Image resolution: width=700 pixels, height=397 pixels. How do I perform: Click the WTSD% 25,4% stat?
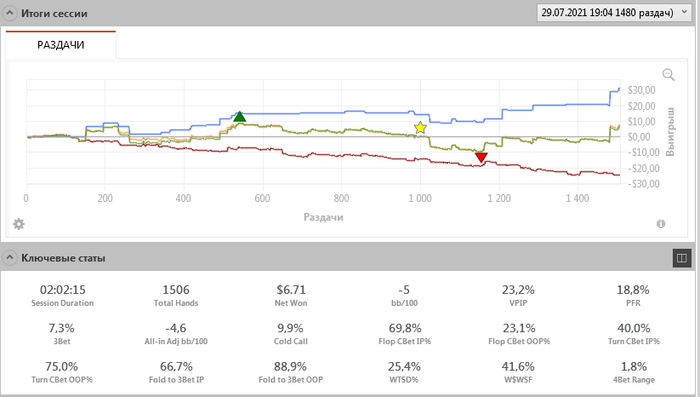[404, 372]
